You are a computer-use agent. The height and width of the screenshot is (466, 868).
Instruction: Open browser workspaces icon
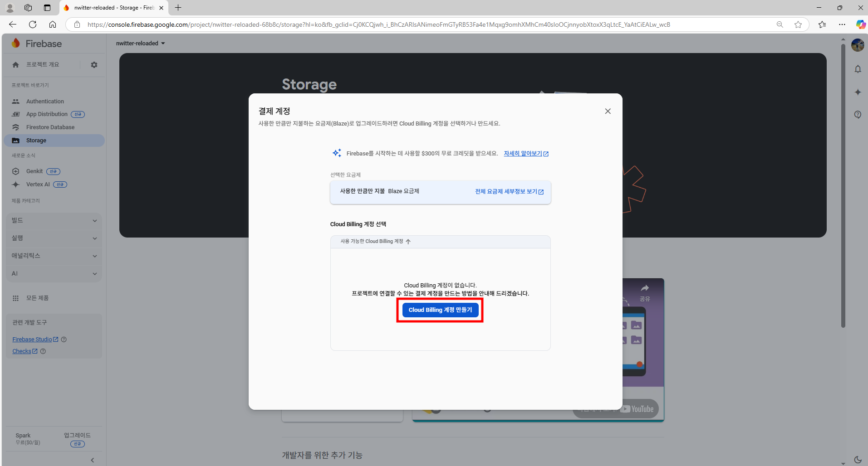coord(28,8)
